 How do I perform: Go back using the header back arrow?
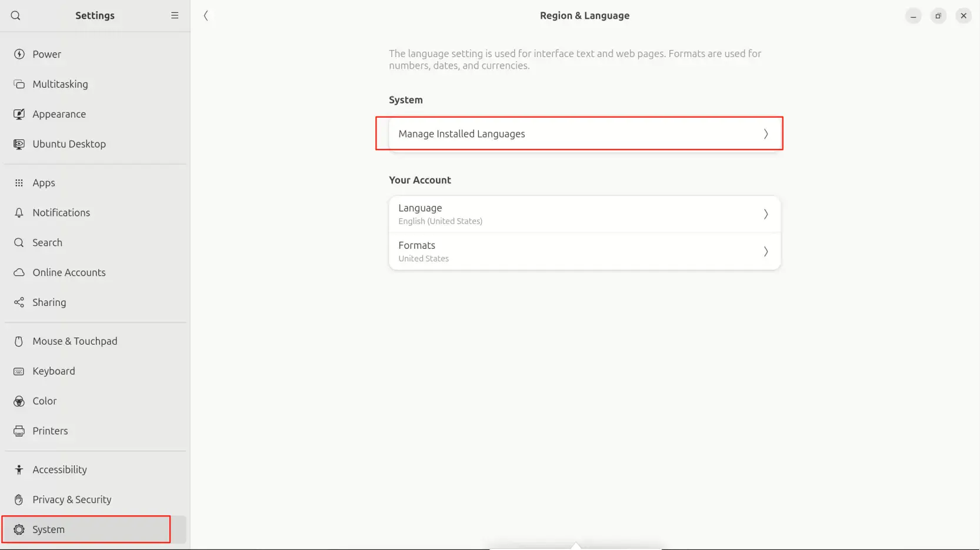click(x=206, y=16)
